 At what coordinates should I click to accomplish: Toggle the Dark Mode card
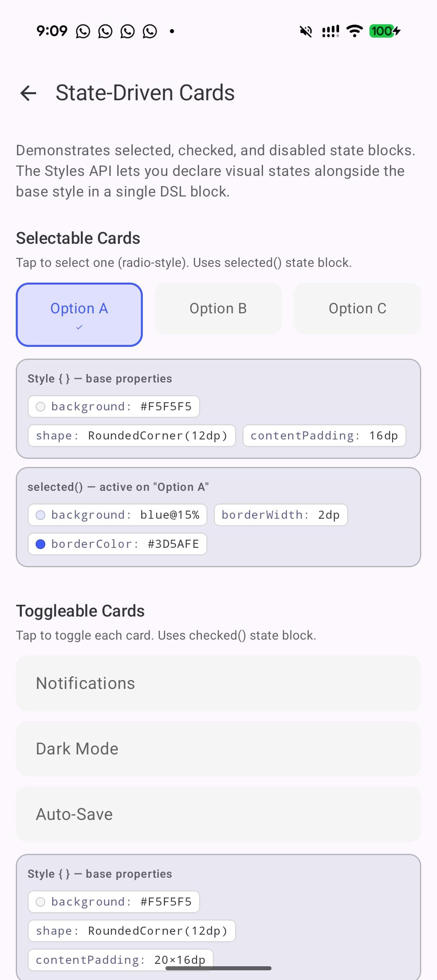pos(218,749)
